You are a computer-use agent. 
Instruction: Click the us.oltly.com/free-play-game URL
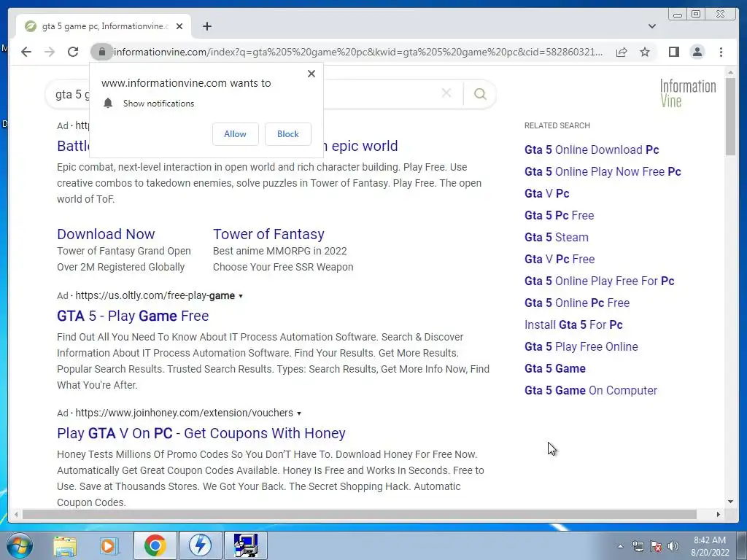tap(155, 296)
